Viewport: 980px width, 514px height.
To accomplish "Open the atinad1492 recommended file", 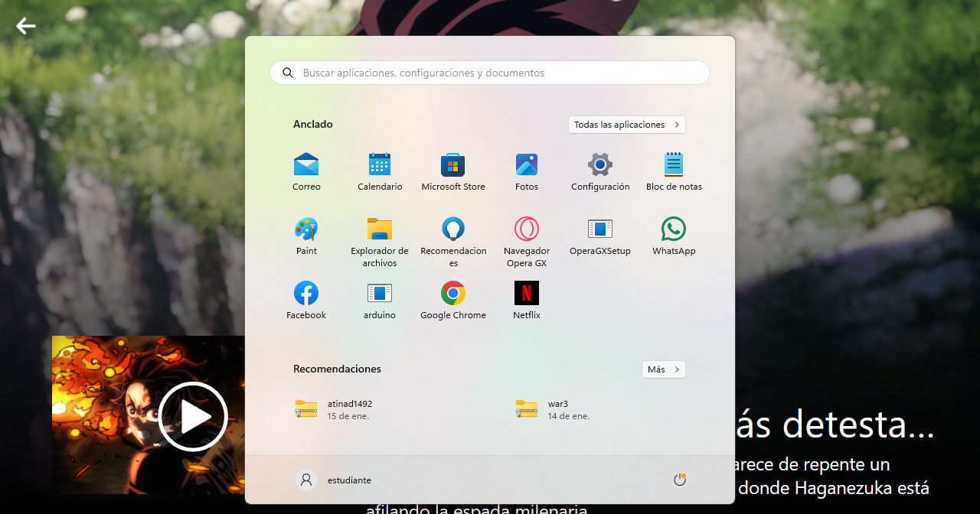I will tap(350, 409).
